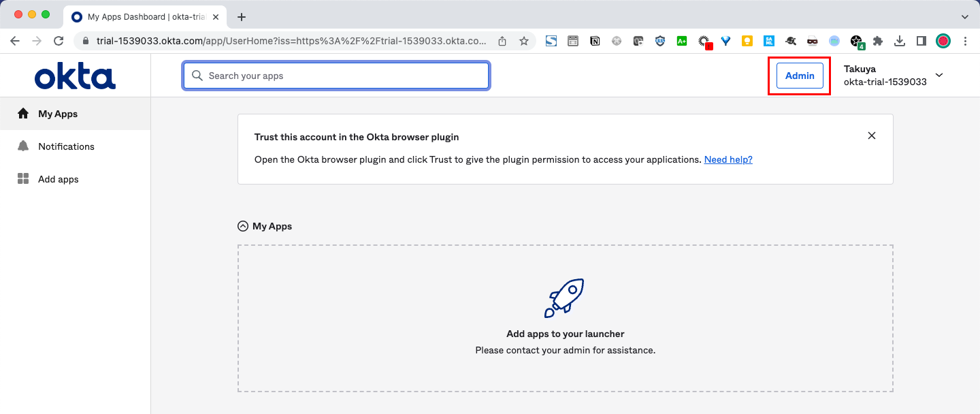980x414 pixels.
Task: Click the rocket launcher icon
Action: click(564, 298)
